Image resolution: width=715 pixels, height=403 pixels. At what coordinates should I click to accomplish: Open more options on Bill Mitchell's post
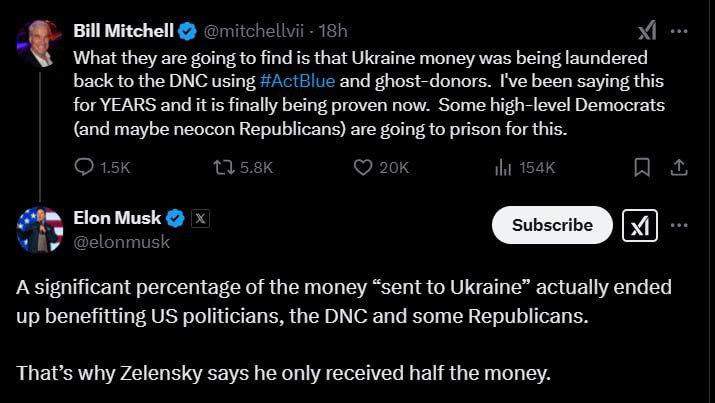coord(680,31)
